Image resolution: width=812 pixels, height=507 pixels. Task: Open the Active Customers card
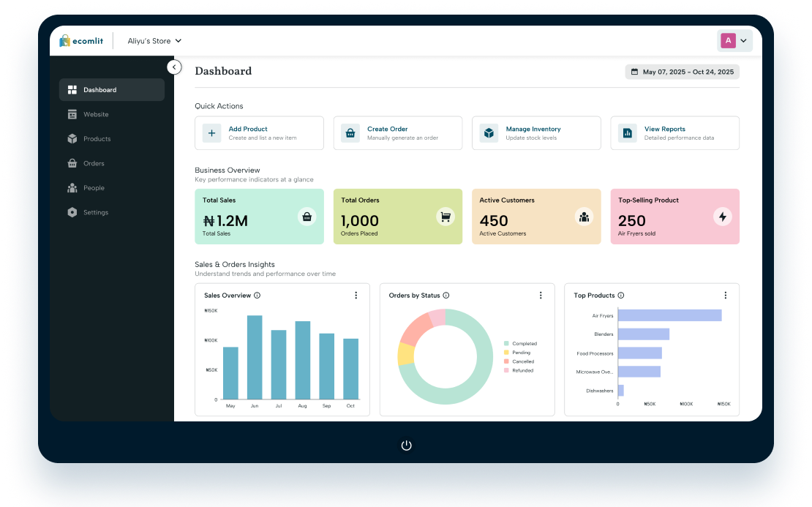coord(536,217)
